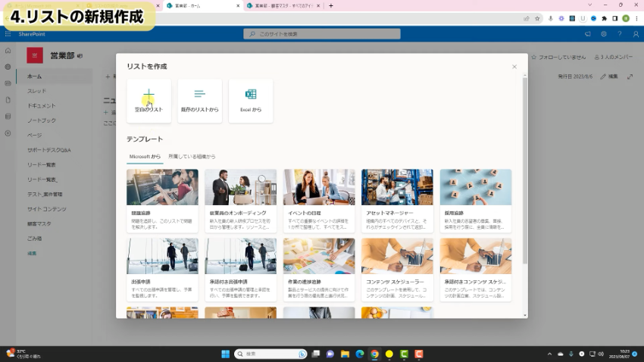This screenshot has height=362, width=644.
Task: Close the リストを作成 dialog
Action: coord(514,67)
